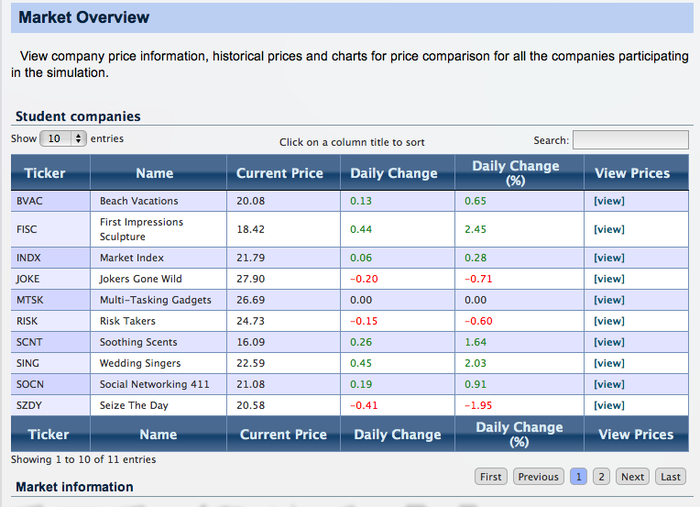
Task: Select FISC ticker cell
Action: (x=50, y=229)
